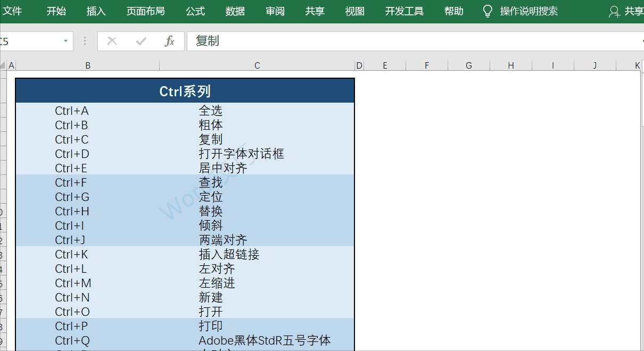Open the 数据 ribbon tab

pos(235,11)
